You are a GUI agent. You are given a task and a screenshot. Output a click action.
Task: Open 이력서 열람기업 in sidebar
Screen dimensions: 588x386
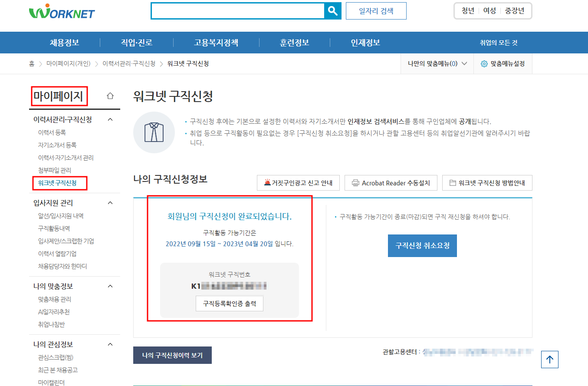57,254
